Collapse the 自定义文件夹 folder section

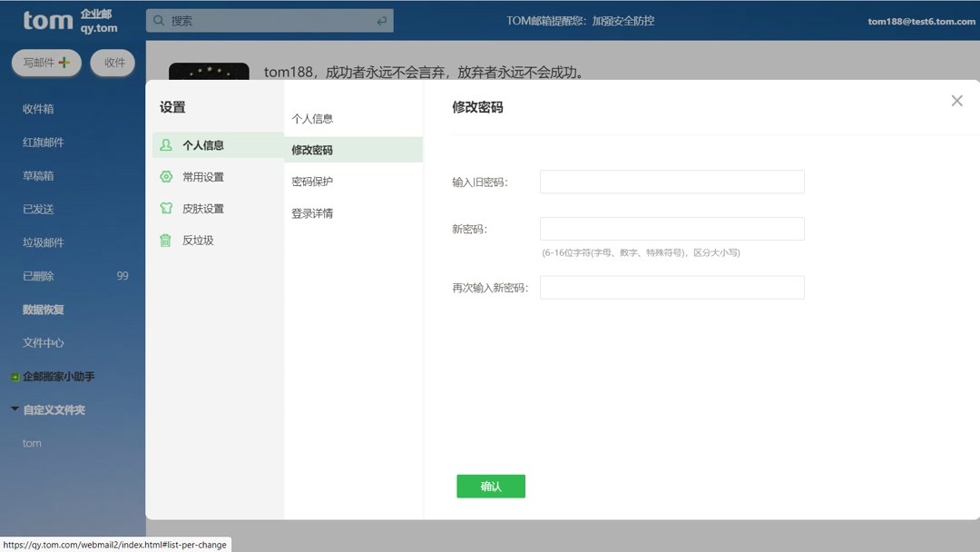pos(15,409)
